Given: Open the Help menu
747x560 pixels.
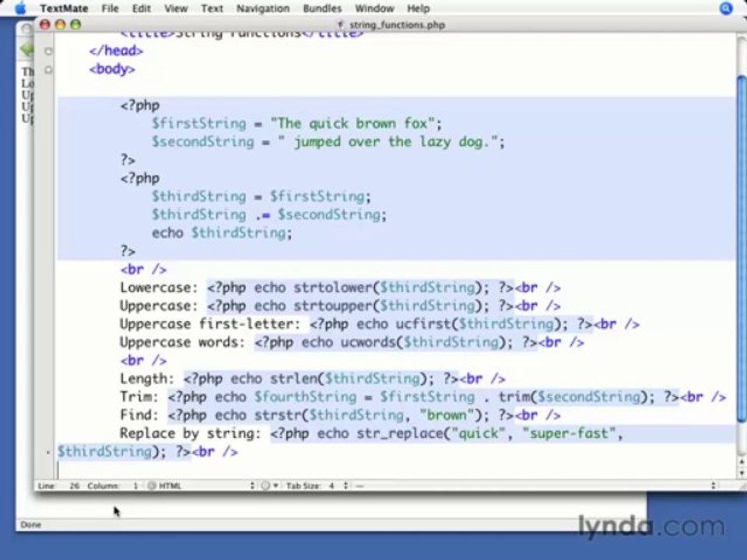Looking at the screenshot, I should [x=419, y=9].
